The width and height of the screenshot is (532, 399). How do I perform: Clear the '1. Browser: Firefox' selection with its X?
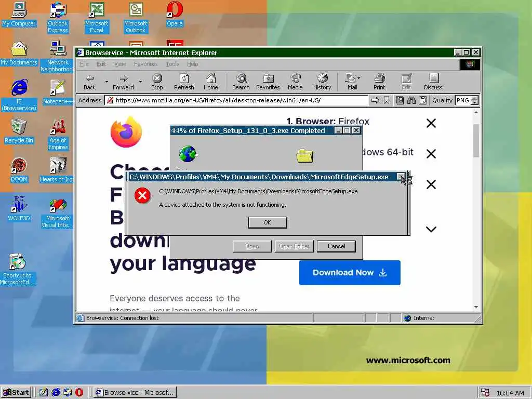[x=431, y=123]
